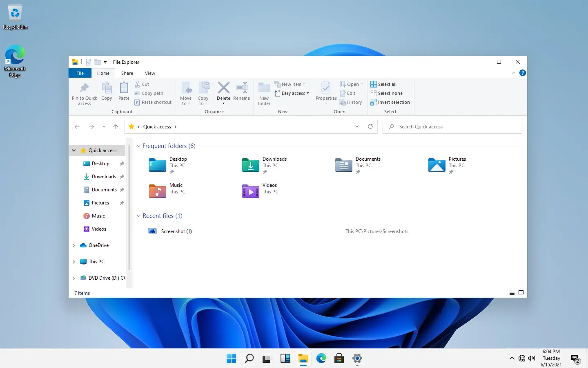Click Select none in ribbon
Image resolution: width=588 pixels, height=368 pixels.
pyautogui.click(x=387, y=93)
